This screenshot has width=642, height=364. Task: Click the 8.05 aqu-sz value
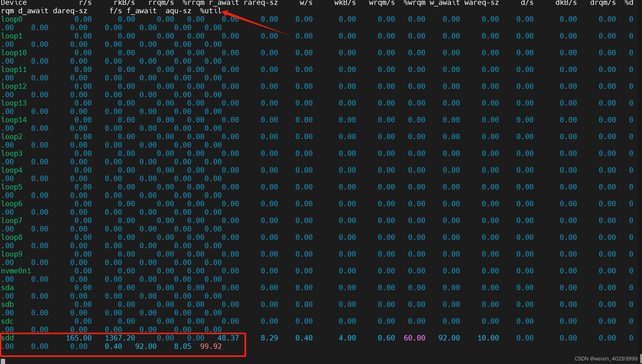[x=183, y=346]
